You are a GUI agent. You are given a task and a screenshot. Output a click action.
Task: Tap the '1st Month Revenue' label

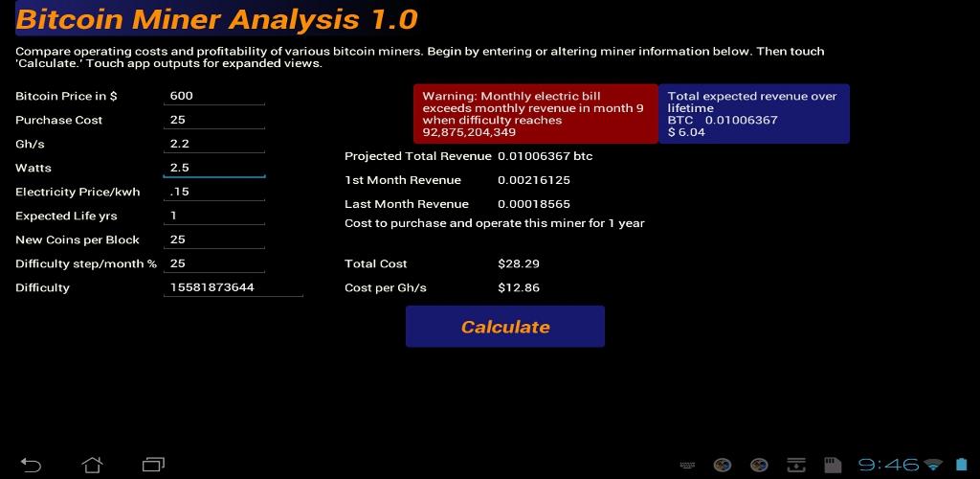[x=403, y=181]
